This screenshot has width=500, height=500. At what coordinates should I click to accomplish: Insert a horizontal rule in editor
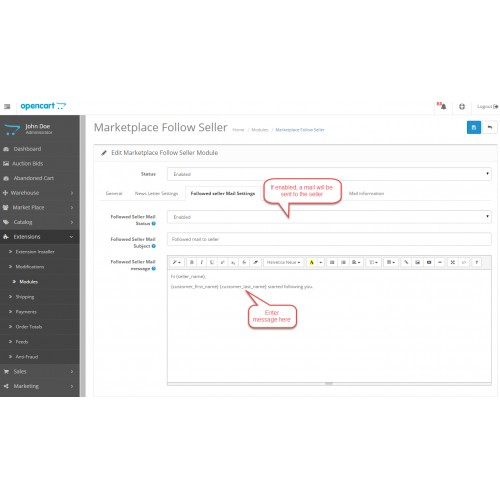click(440, 263)
